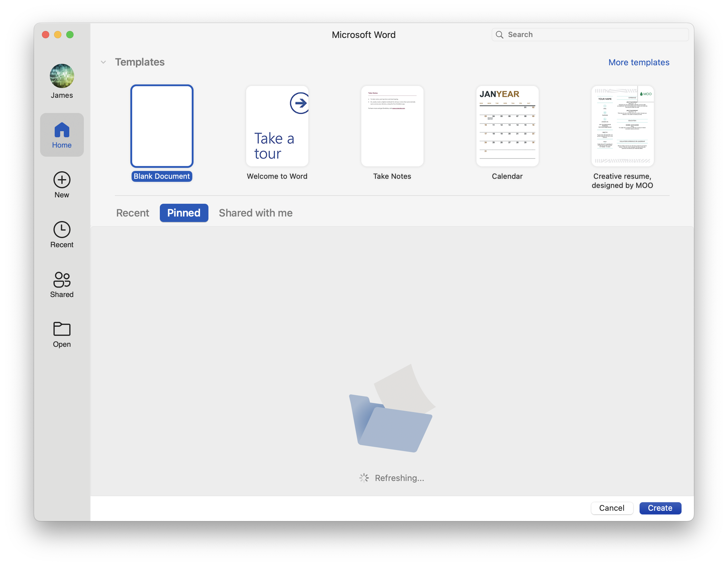The width and height of the screenshot is (728, 566).
Task: Choose the Welcome to Word template
Action: 277,126
